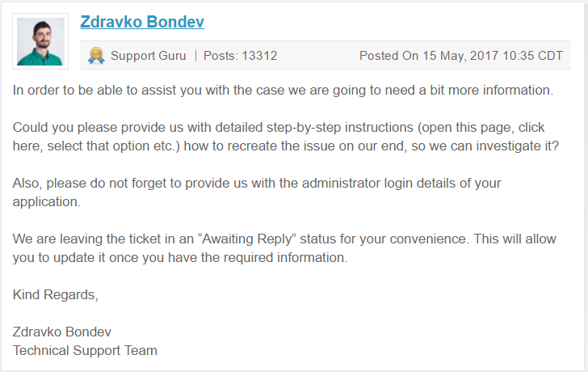
Task: Click the first paragraph about more information
Action: (283, 91)
